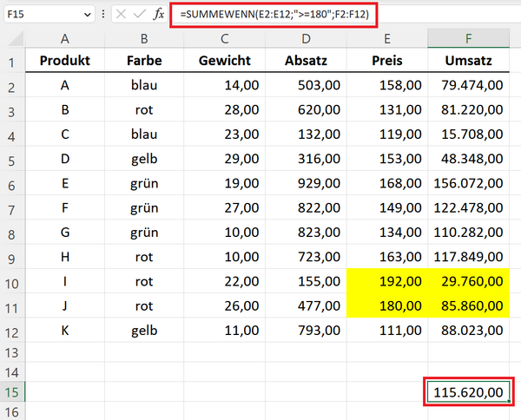Click the Gewicht header cell
The width and height of the screenshot is (521, 420).
tap(225, 61)
